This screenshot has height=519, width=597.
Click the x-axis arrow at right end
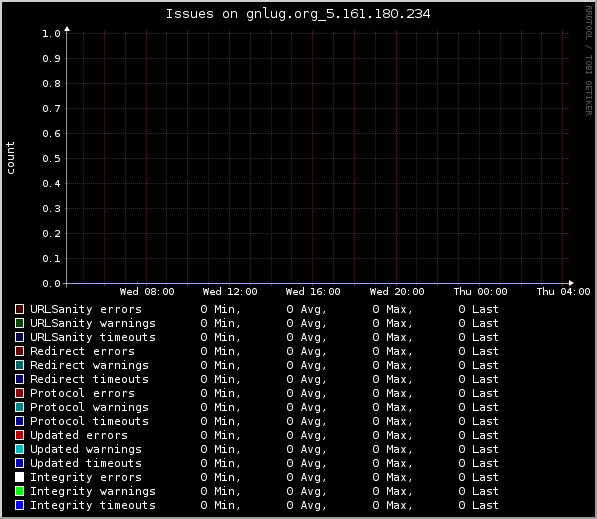pyautogui.click(x=571, y=283)
